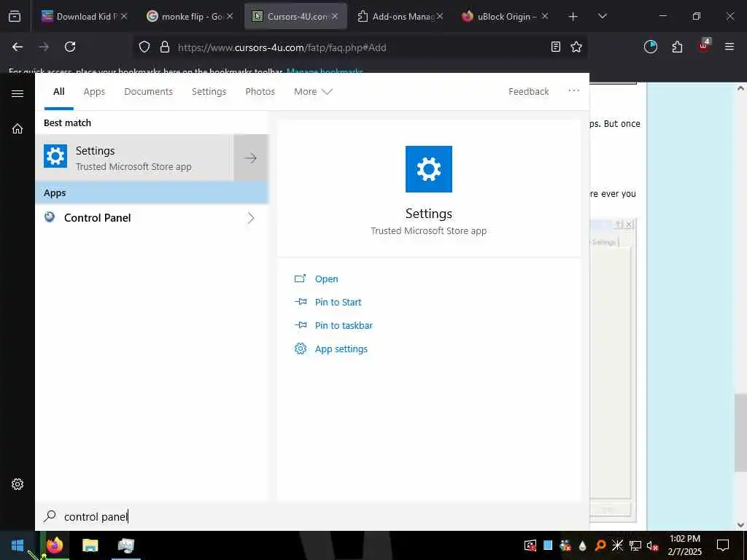Open the search options ellipsis menu
Image resolution: width=747 pixels, height=560 pixels.
point(573,90)
